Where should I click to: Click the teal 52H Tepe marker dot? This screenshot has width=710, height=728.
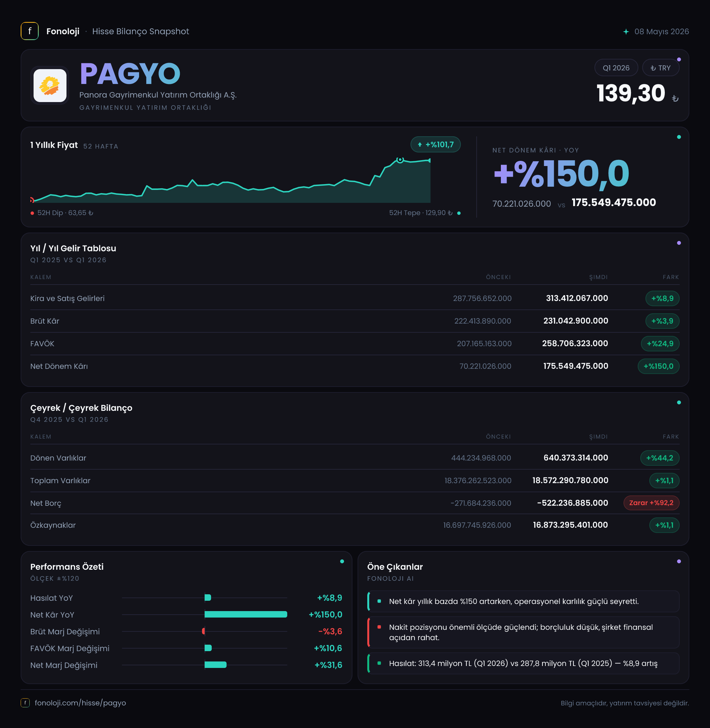click(x=459, y=213)
